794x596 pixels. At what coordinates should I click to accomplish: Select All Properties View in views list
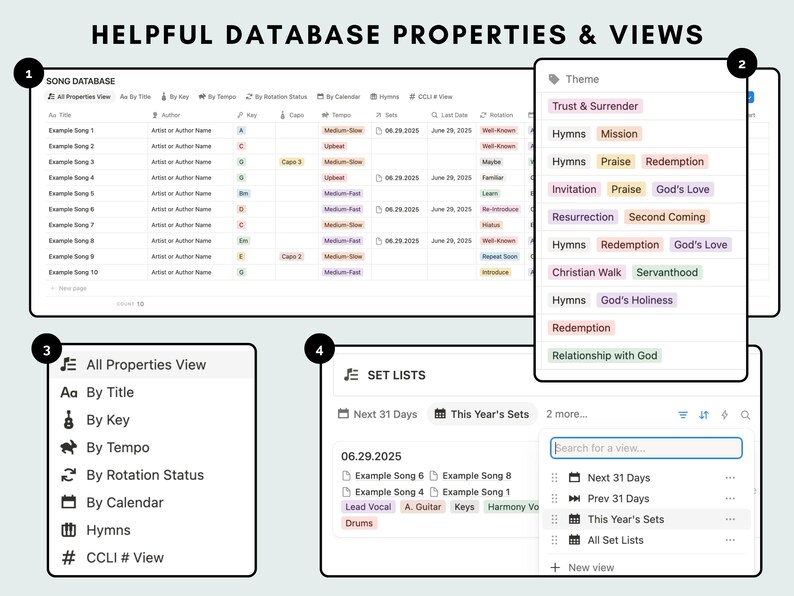[x=151, y=365]
